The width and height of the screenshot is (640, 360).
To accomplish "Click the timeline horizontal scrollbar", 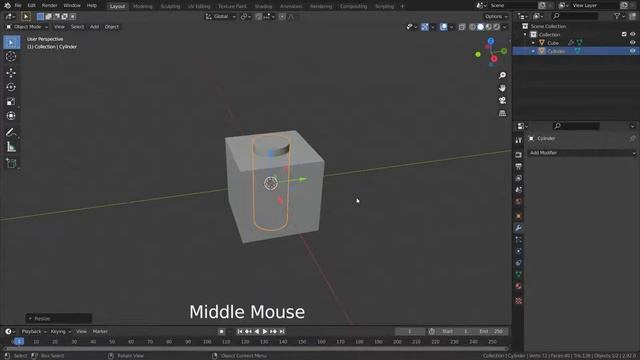I will tap(256, 349).
